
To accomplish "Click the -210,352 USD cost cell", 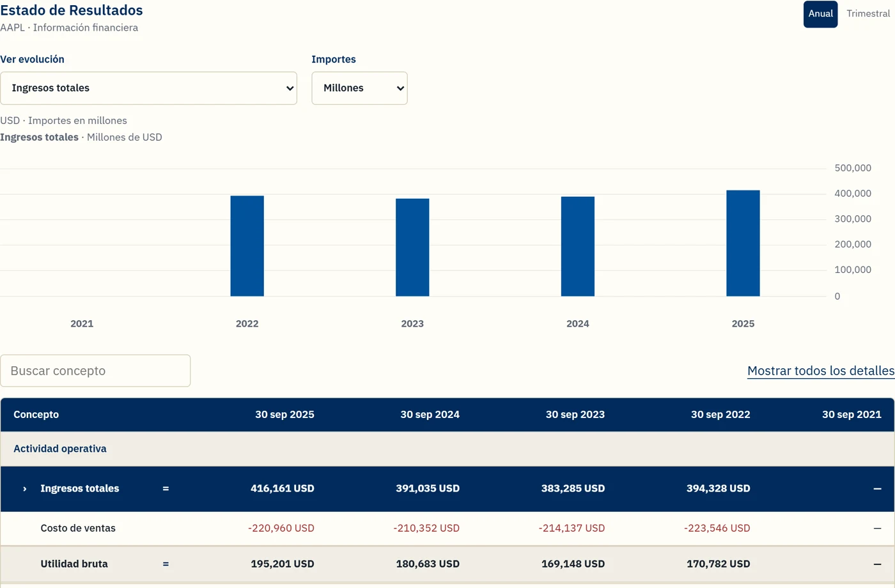I will (426, 529).
